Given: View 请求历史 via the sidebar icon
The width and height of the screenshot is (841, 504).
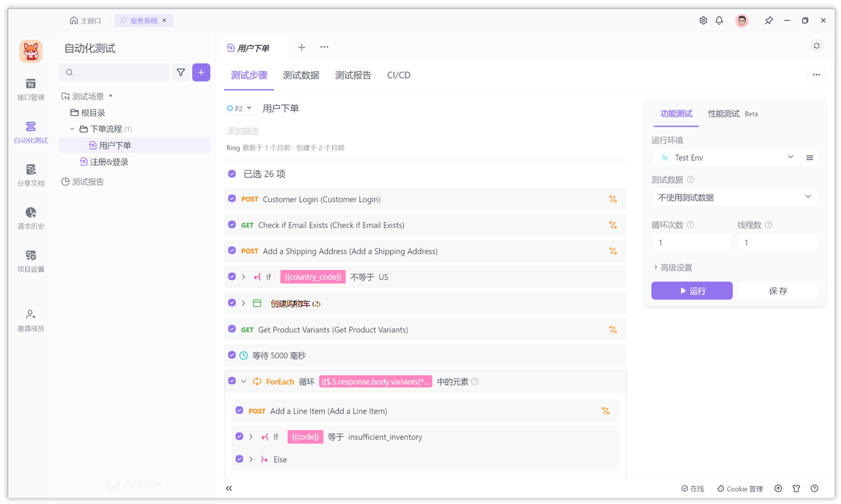Looking at the screenshot, I should [30, 218].
